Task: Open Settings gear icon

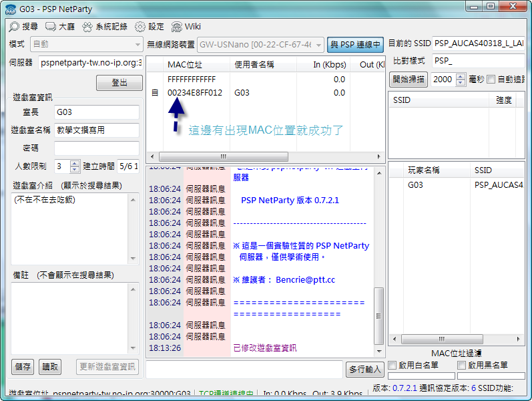Action: pos(140,27)
